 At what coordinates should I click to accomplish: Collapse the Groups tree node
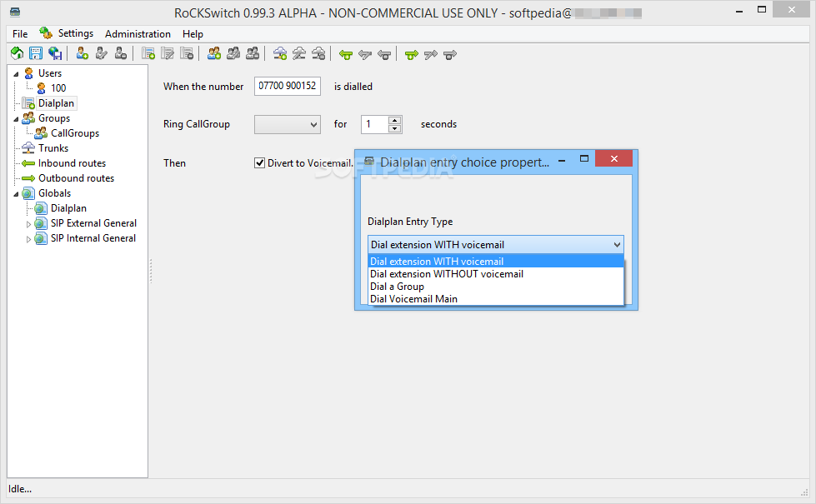coord(16,119)
